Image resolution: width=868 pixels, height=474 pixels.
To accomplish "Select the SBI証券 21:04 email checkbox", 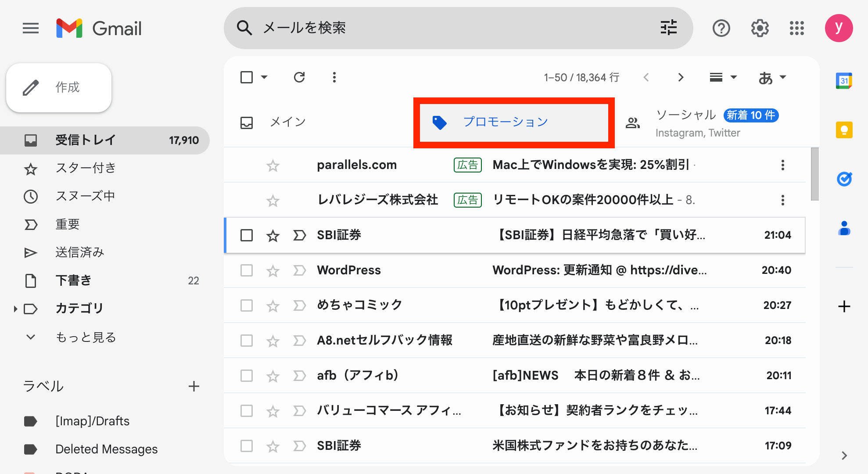I will tap(247, 235).
